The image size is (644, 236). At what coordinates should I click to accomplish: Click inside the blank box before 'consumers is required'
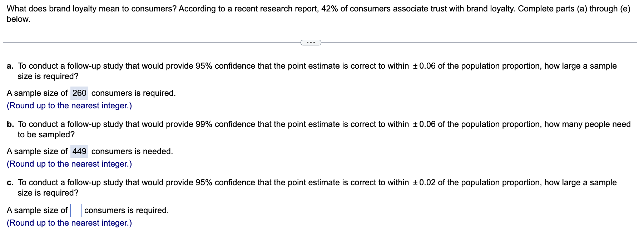tap(76, 211)
